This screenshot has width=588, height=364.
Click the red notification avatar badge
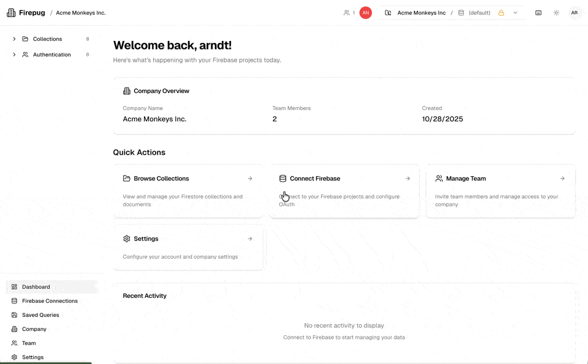pyautogui.click(x=364, y=12)
